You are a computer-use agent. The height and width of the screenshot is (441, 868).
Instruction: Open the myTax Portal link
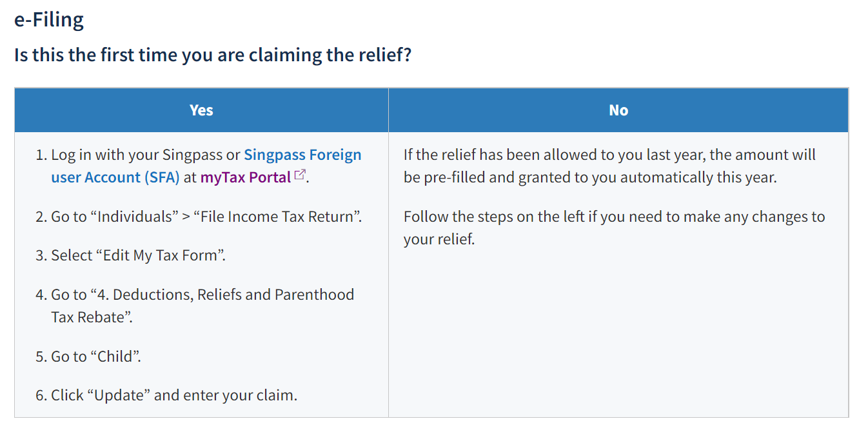[x=246, y=177]
